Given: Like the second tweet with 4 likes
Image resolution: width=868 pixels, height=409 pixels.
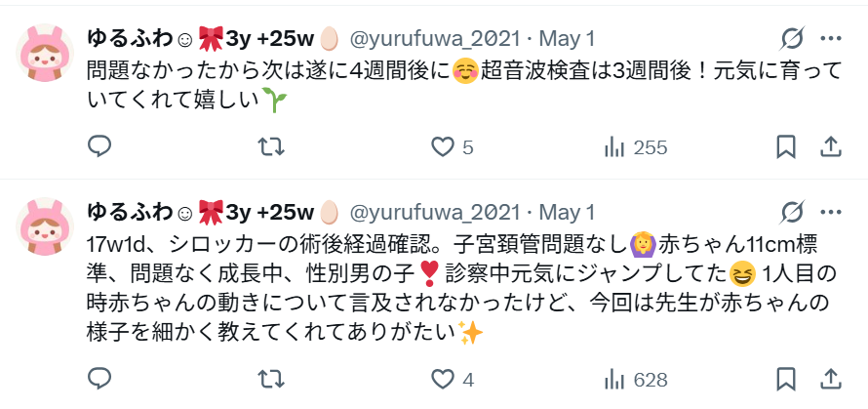Looking at the screenshot, I should [453, 380].
